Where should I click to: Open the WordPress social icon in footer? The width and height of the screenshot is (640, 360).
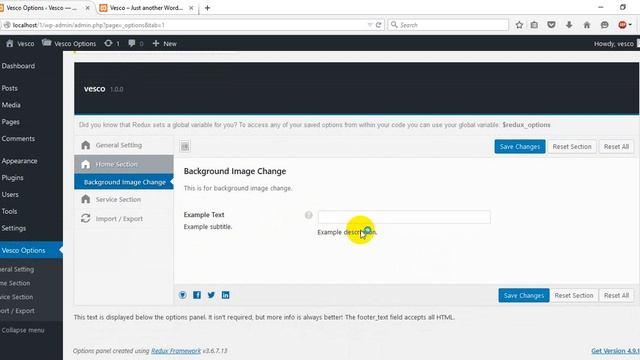click(182, 295)
